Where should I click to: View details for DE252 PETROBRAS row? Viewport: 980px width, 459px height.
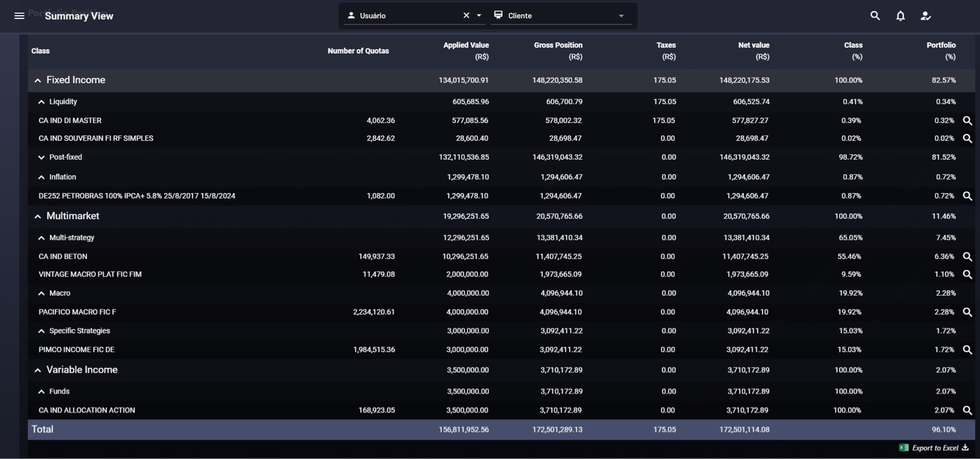click(x=967, y=196)
